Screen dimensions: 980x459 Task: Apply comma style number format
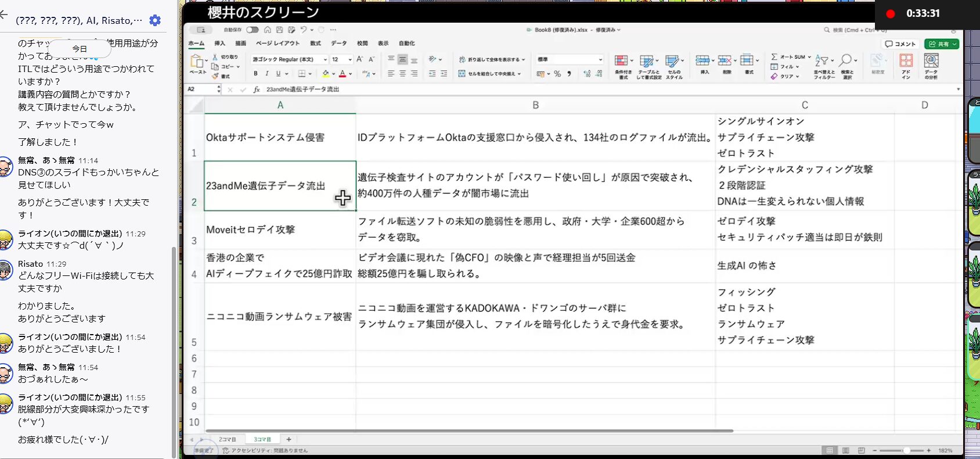click(569, 74)
